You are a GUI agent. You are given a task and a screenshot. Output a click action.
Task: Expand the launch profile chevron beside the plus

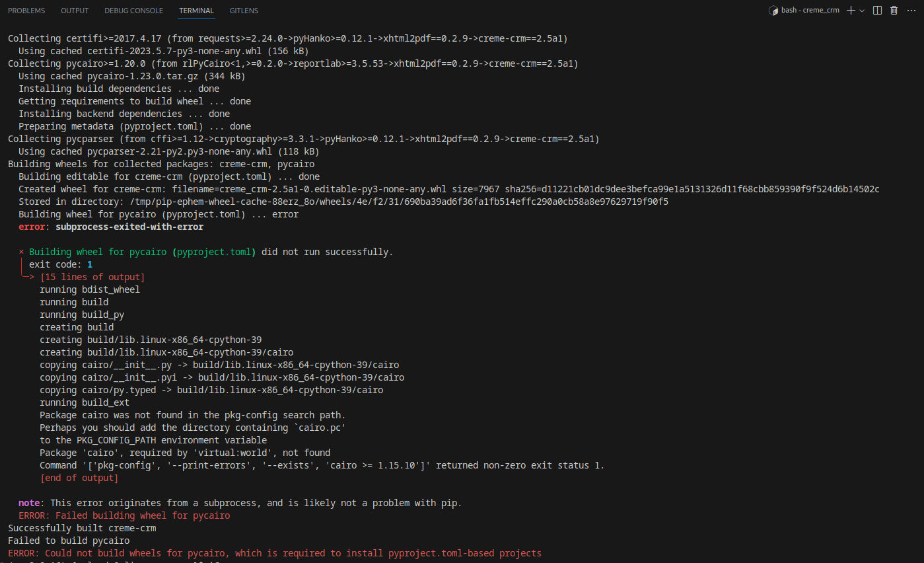(x=862, y=11)
